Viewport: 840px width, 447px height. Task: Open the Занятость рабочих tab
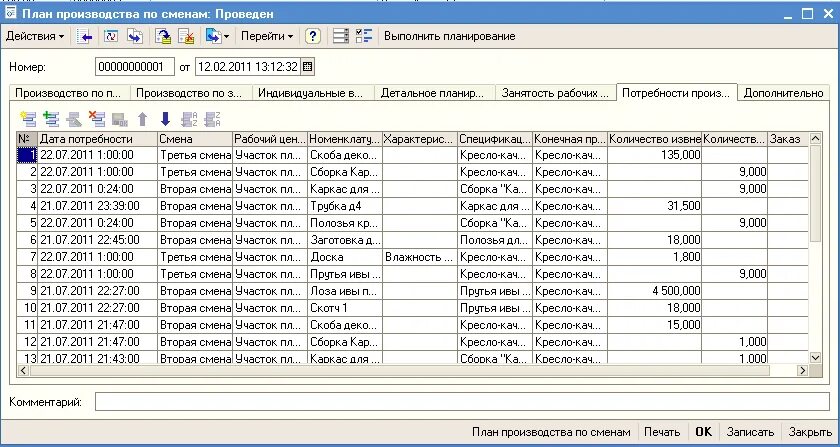point(556,93)
